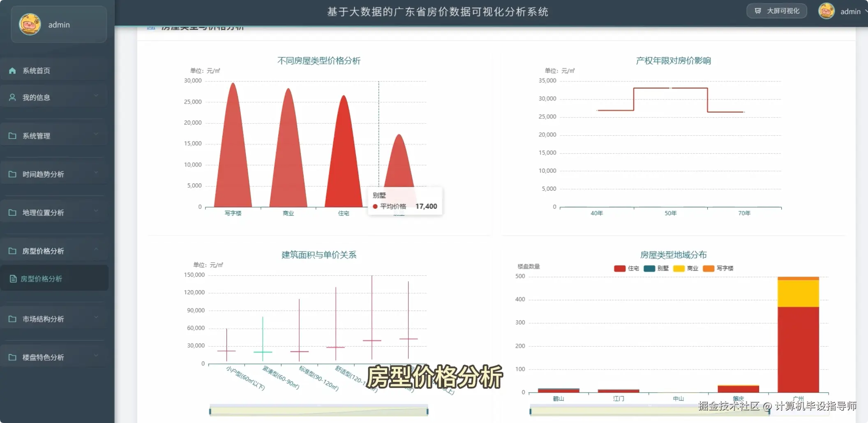Expand the 我的信息 menu chevron
The height and width of the screenshot is (423, 868).
[x=96, y=96]
